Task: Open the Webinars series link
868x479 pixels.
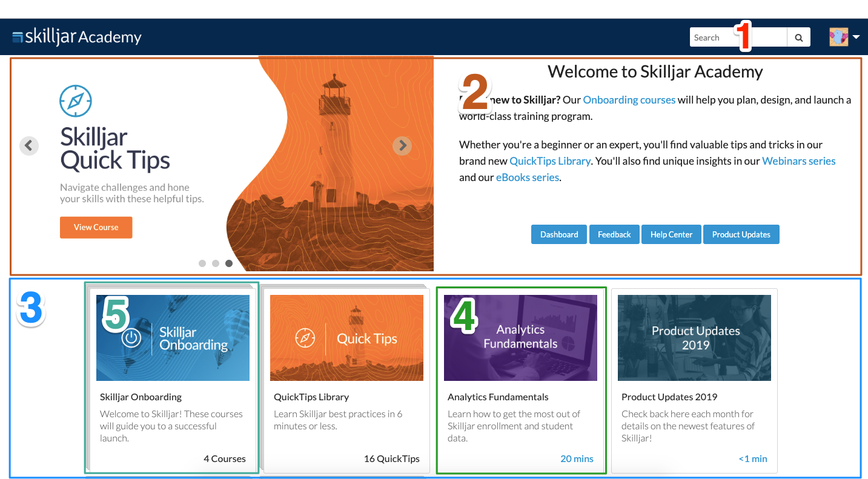Action: point(799,161)
